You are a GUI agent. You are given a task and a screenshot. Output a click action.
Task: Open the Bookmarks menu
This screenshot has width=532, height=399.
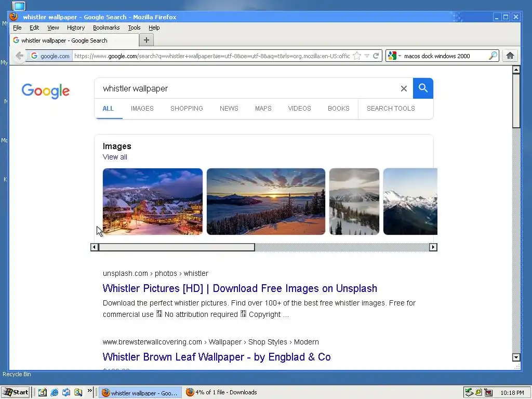pyautogui.click(x=106, y=28)
